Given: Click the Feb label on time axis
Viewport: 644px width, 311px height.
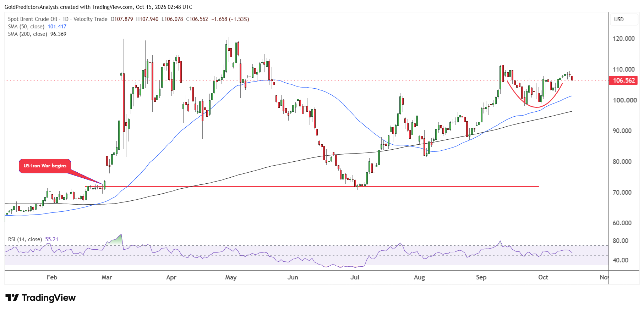Looking at the screenshot, I should 52,277.
